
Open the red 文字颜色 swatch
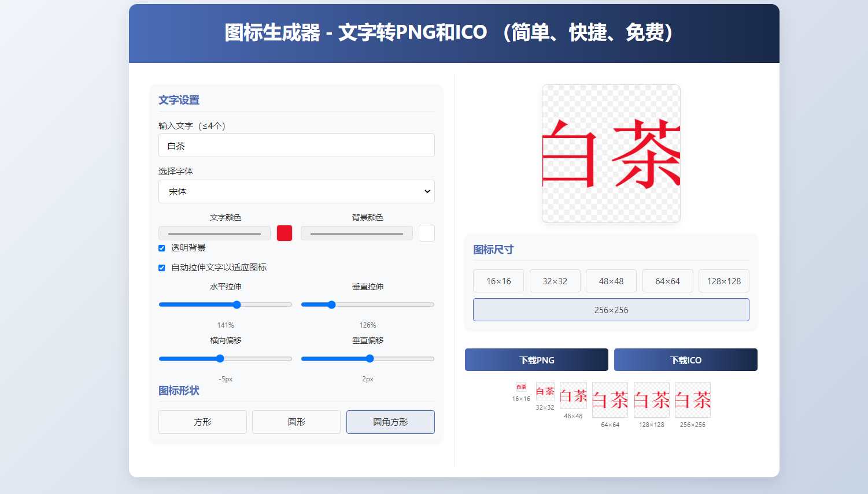[285, 233]
